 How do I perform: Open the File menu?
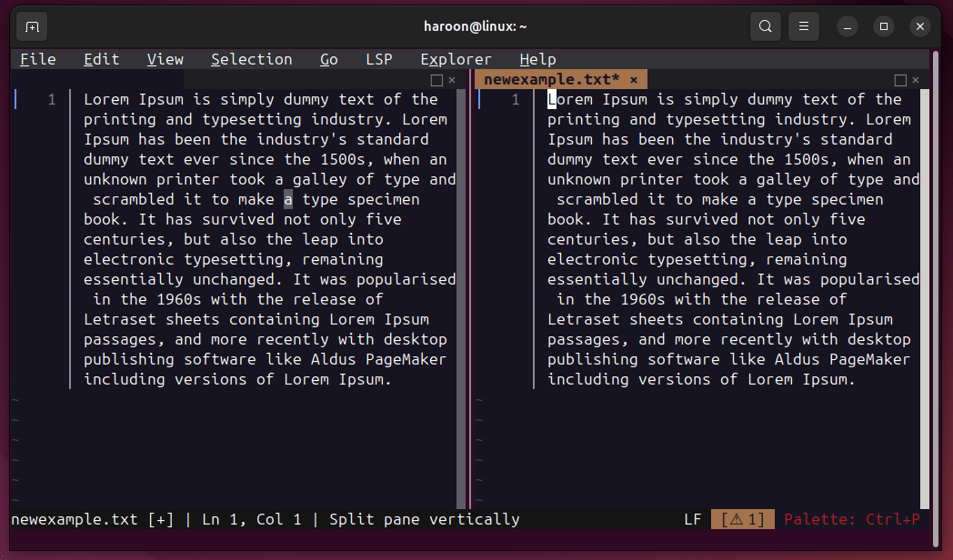pos(37,59)
